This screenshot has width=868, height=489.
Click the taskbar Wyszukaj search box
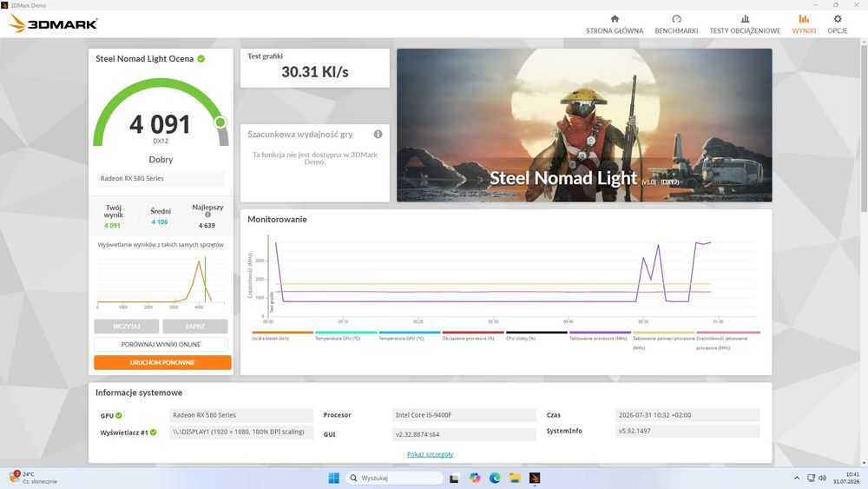pos(394,478)
